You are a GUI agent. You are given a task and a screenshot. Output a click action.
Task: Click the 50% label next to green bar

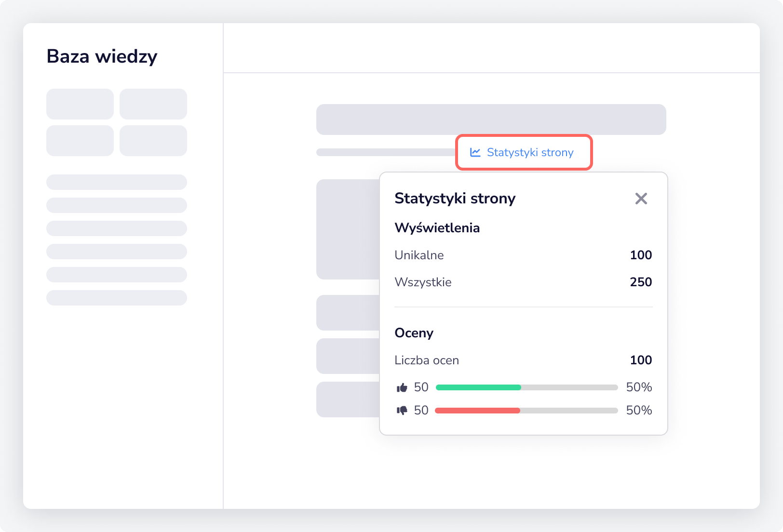[638, 387]
